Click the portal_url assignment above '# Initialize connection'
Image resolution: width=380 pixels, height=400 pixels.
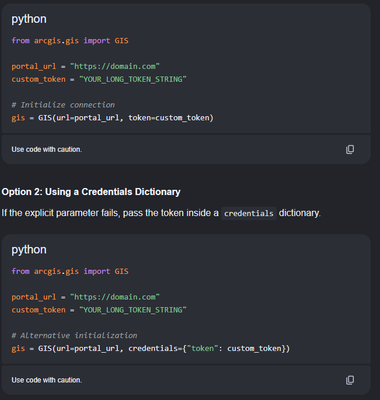tap(86, 66)
